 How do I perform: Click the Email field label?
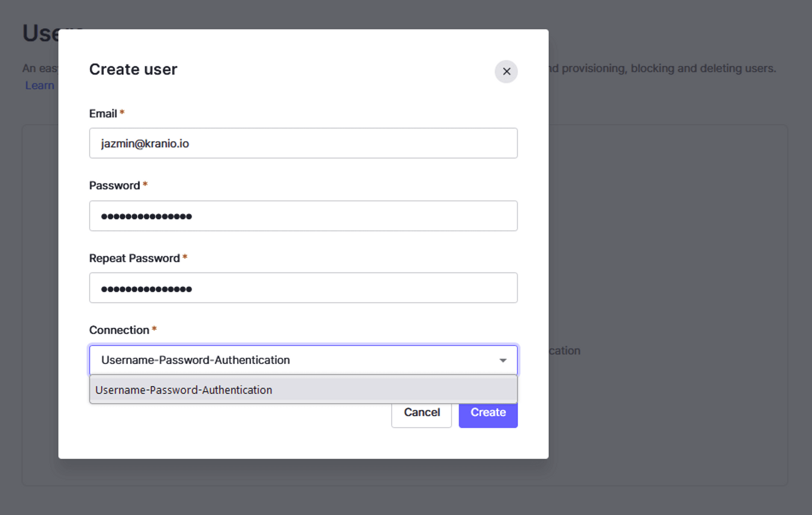(103, 114)
